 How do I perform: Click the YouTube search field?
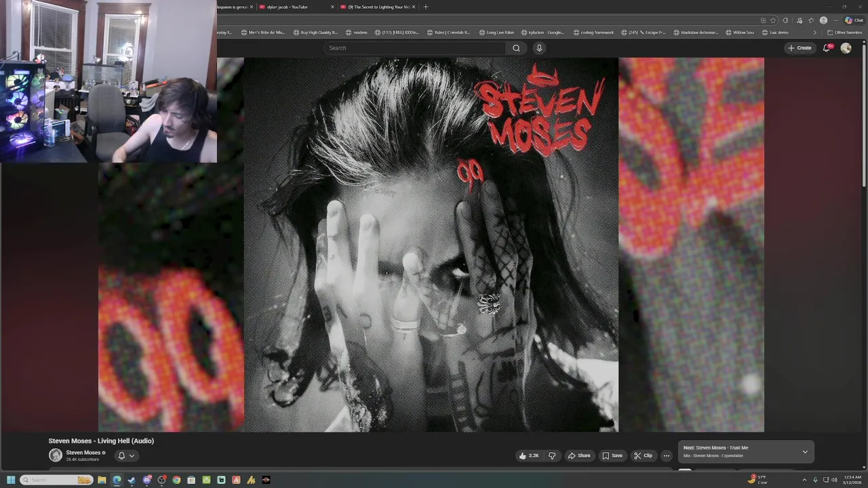tap(415, 48)
